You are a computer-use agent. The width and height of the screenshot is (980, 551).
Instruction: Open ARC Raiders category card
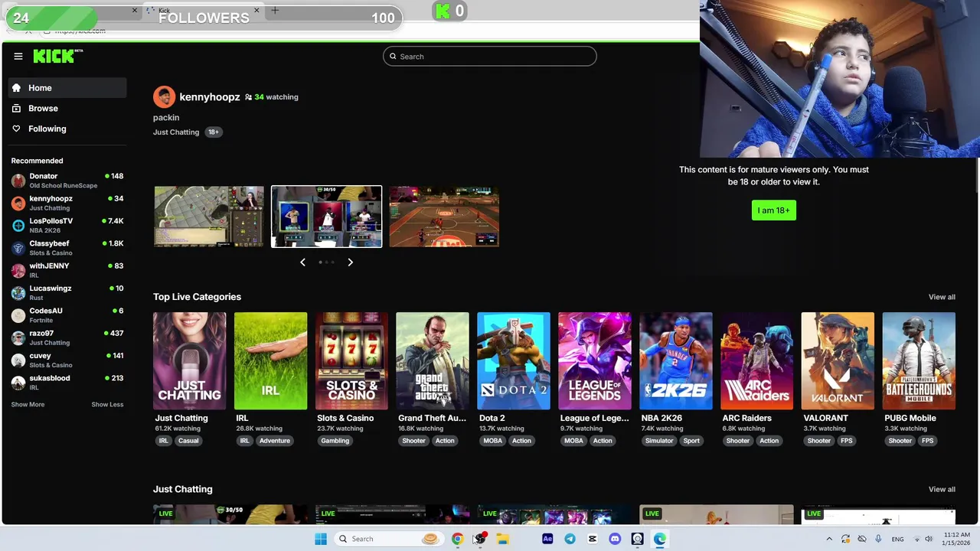tap(757, 360)
